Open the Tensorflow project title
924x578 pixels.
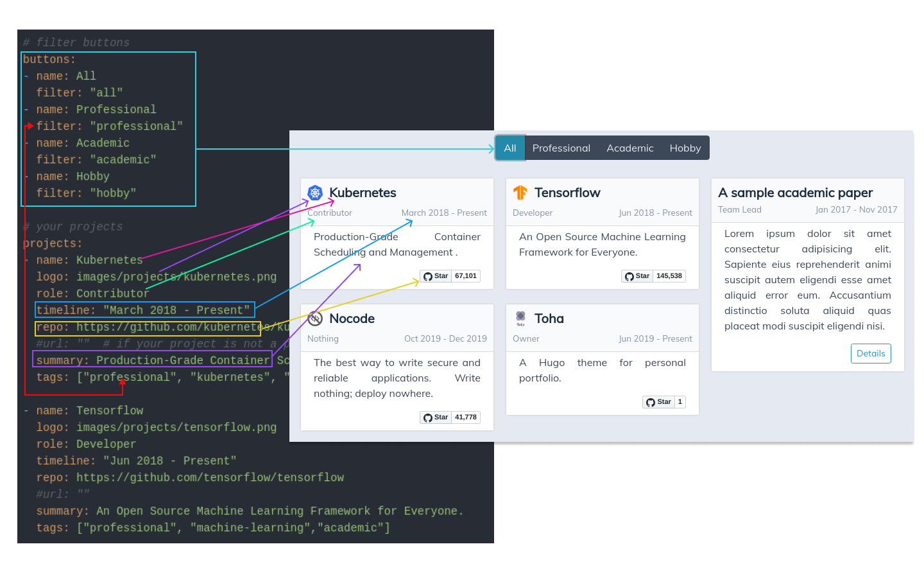[x=567, y=193]
